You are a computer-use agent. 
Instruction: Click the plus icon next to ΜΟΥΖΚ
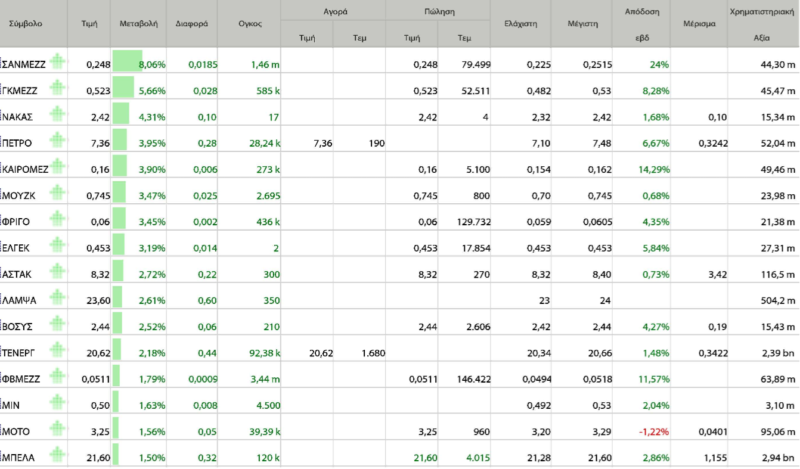(59, 194)
